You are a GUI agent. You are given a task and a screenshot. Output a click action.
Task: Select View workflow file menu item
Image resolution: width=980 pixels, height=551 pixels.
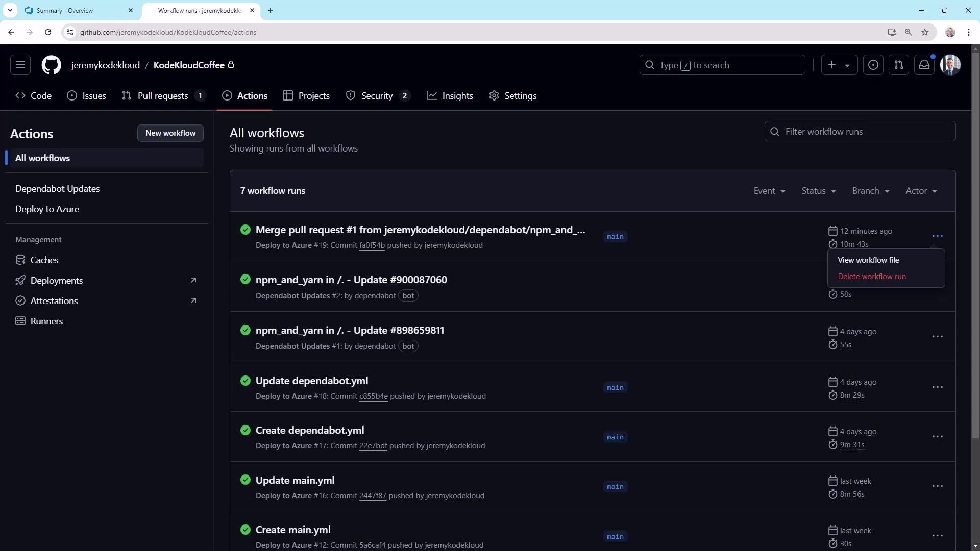[886, 260]
